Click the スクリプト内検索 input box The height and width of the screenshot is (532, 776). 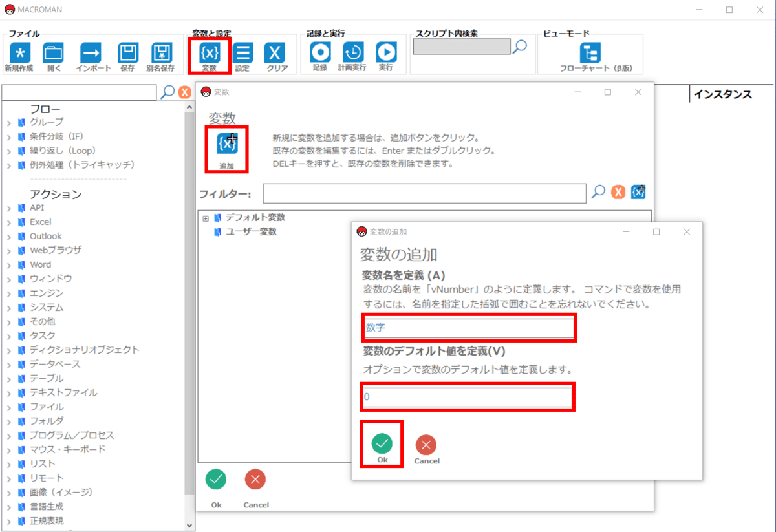[462, 47]
